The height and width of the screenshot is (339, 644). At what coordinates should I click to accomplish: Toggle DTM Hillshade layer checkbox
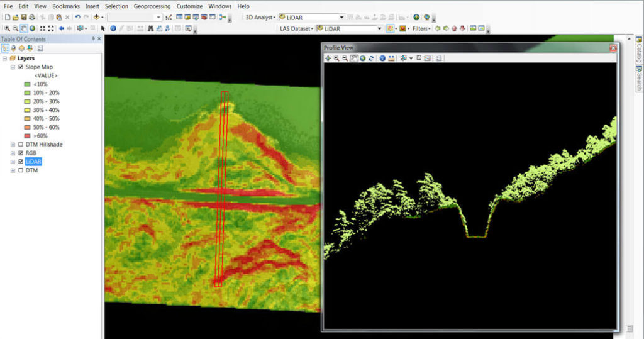point(21,145)
